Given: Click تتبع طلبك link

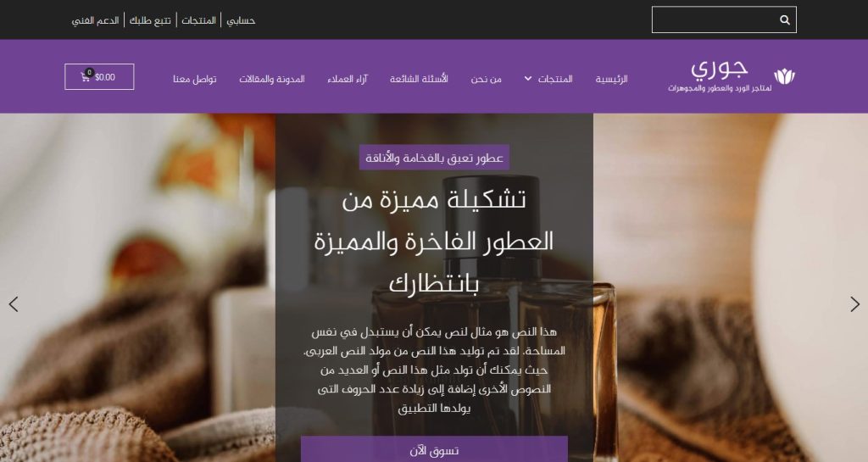Looking at the screenshot, I should [150, 20].
